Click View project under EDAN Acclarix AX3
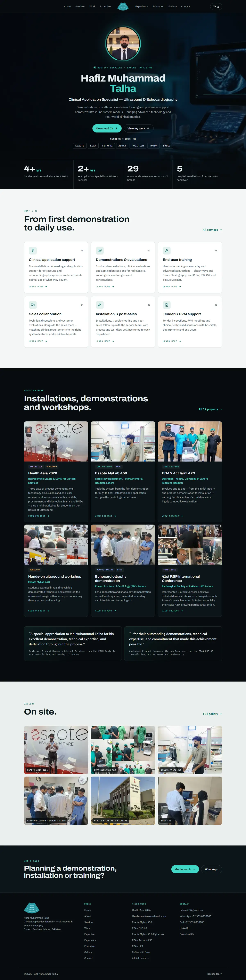246x980 pixels. [172, 516]
